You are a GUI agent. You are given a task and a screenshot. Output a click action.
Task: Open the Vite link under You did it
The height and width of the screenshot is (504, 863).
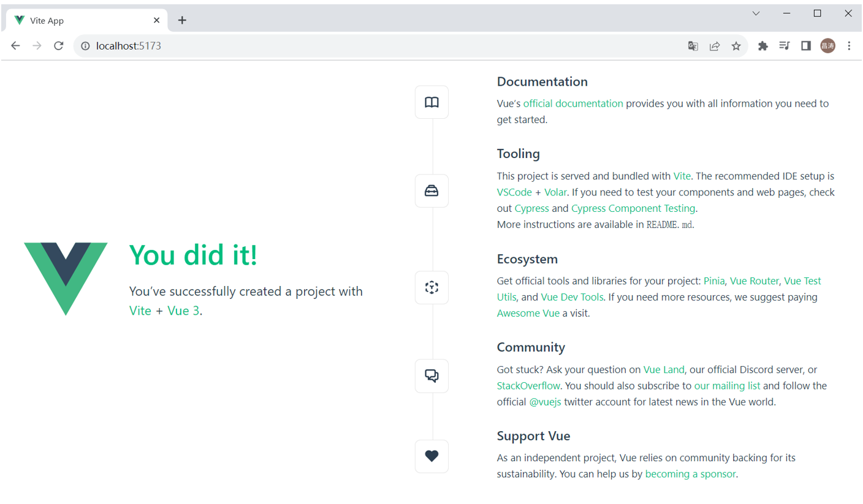[140, 310]
